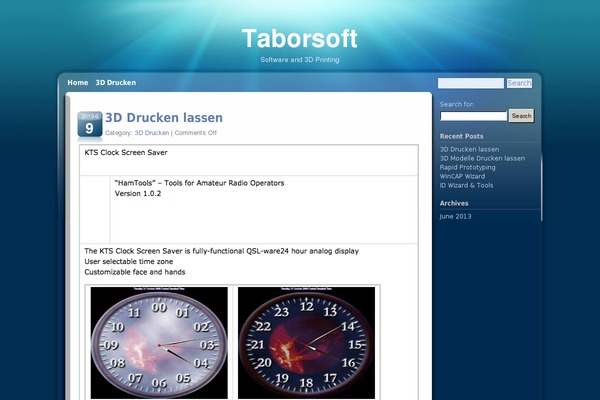Click the sidebar Search button
Image resolution: width=600 pixels, height=400 pixels.
click(x=521, y=116)
